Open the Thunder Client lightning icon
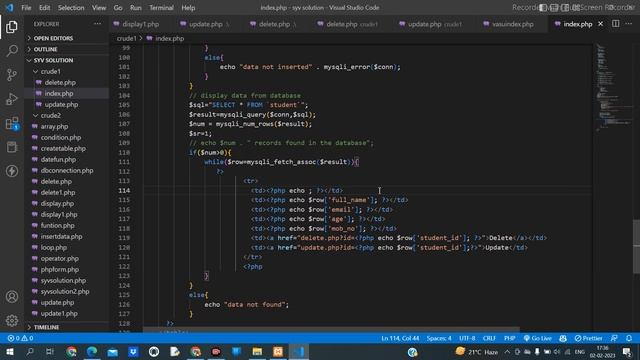Image resolution: width=640 pixels, height=360 pixels. [12, 171]
